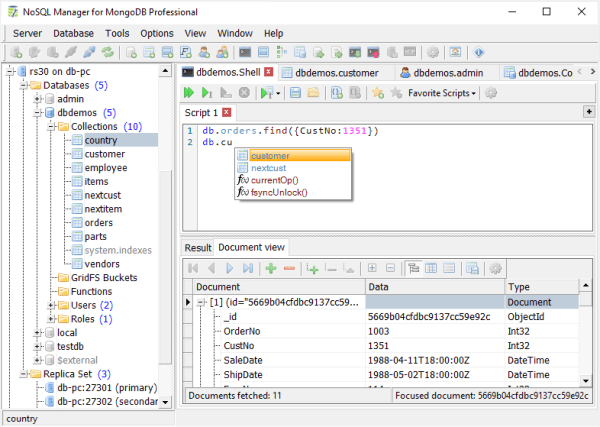Close the dbdemos.Shell tab

point(269,72)
